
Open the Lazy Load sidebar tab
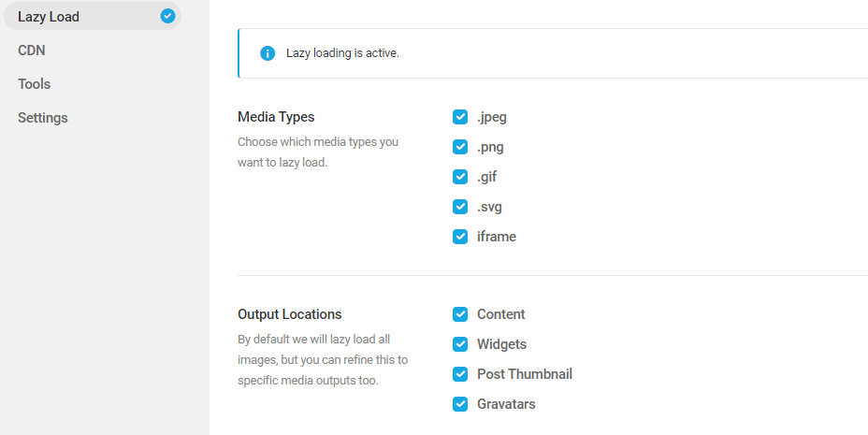tap(49, 16)
